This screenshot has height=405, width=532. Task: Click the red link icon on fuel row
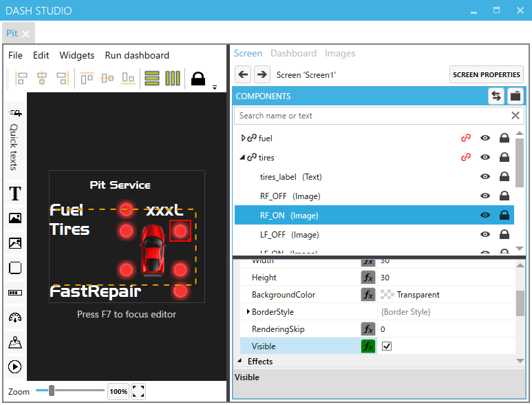point(466,138)
